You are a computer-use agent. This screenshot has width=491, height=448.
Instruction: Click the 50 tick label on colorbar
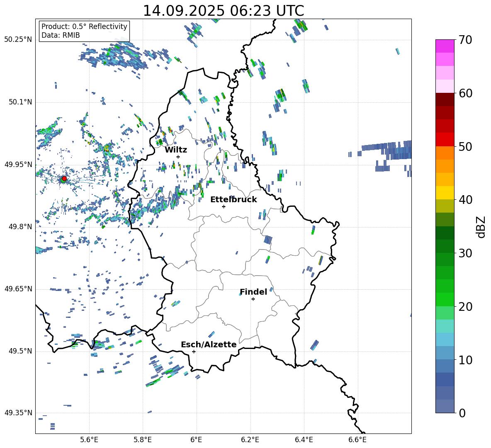click(465, 147)
